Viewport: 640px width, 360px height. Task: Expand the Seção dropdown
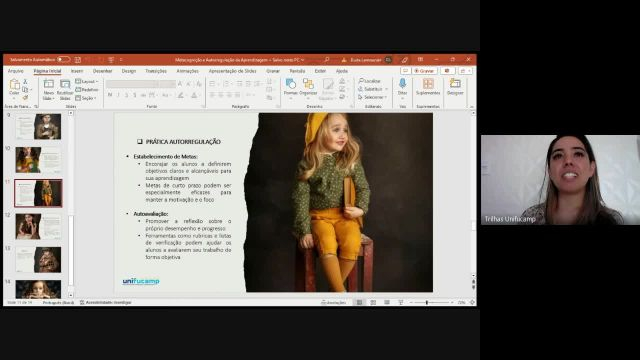click(86, 98)
